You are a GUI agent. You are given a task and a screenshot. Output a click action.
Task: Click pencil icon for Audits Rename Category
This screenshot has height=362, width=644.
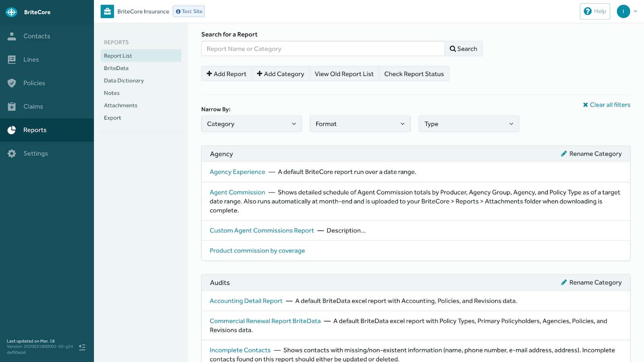pyautogui.click(x=564, y=282)
